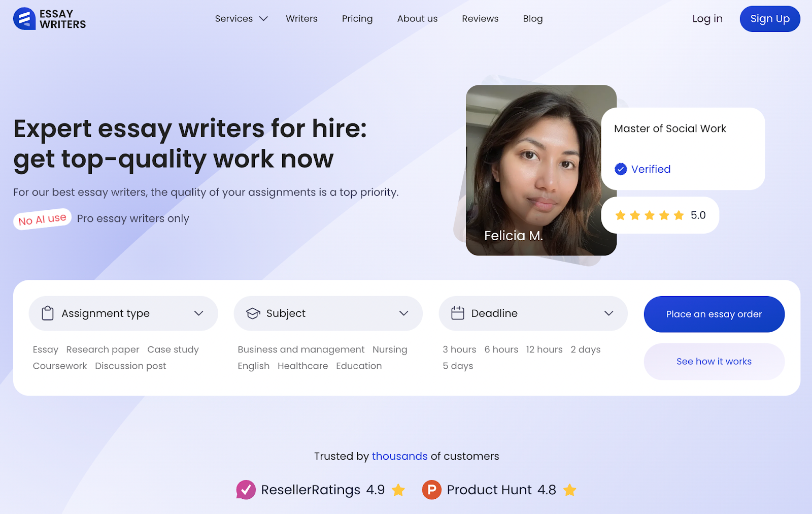The height and width of the screenshot is (514, 812).
Task: Click Place an essay order button
Action: pyautogui.click(x=714, y=314)
